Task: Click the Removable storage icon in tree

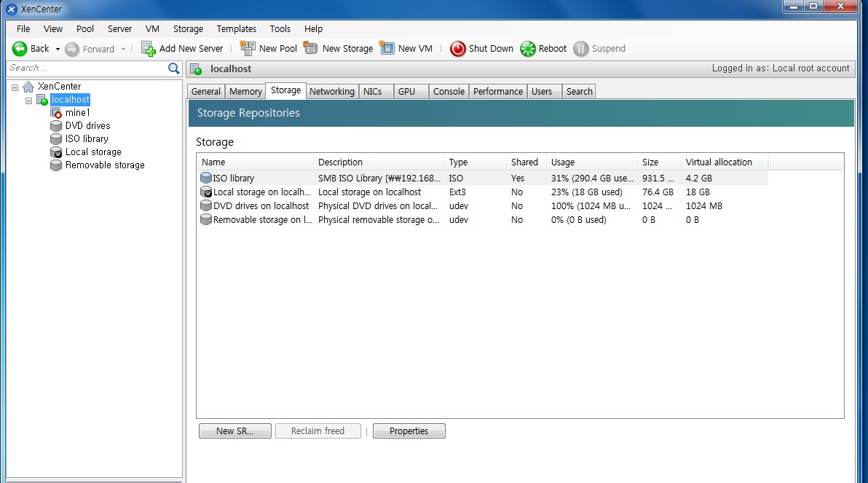Action: click(56, 165)
